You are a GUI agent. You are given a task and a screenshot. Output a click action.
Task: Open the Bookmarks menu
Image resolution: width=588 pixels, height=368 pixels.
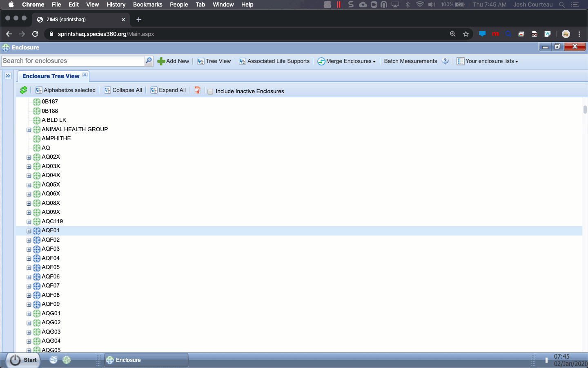[x=147, y=4]
